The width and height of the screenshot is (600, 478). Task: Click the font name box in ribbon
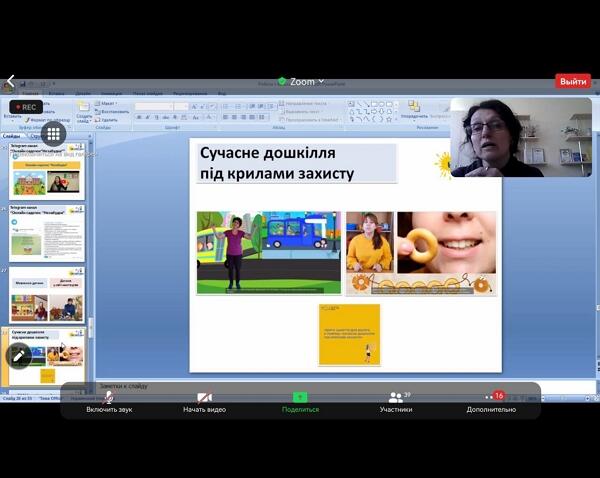pyautogui.click(x=154, y=106)
